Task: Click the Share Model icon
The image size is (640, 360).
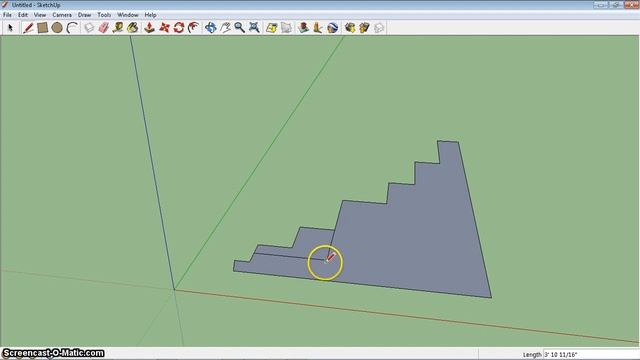Action: pos(364,28)
